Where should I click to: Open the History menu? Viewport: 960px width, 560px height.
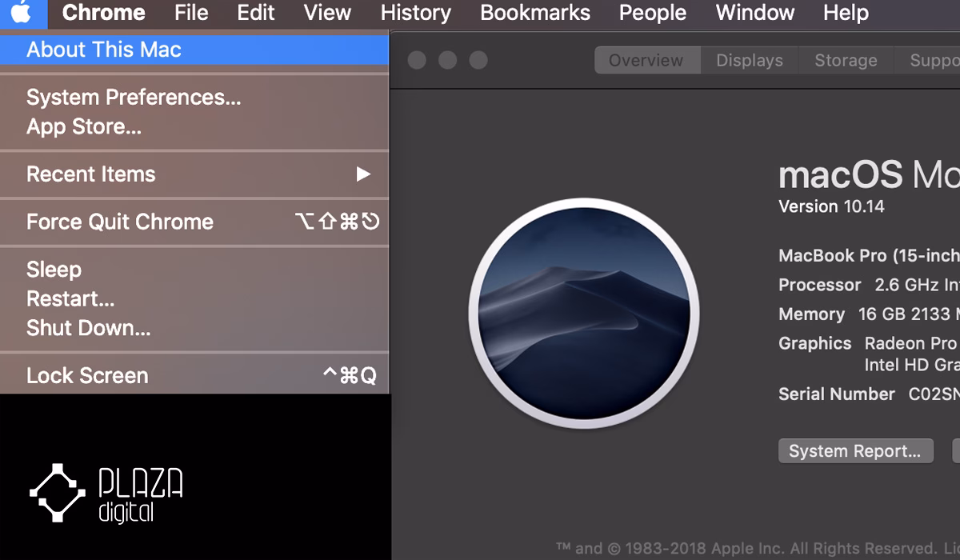(x=416, y=13)
